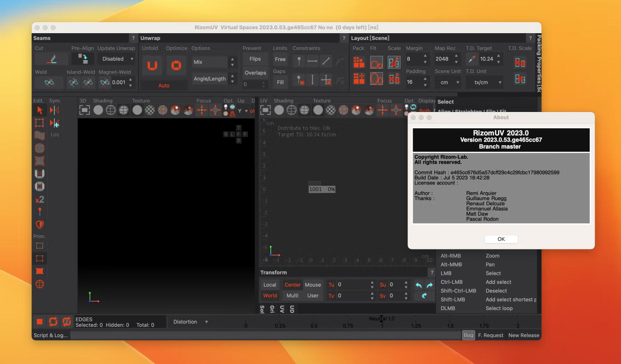Screen dimensions: 621x364
Task: Click the Tu transform value field
Action: 353,285
